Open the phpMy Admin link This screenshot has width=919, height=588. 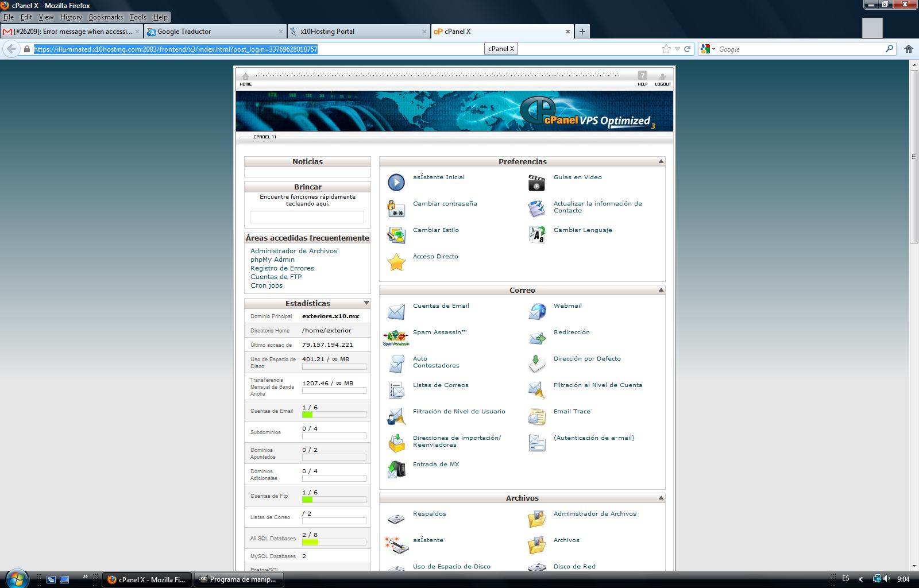pyautogui.click(x=272, y=260)
